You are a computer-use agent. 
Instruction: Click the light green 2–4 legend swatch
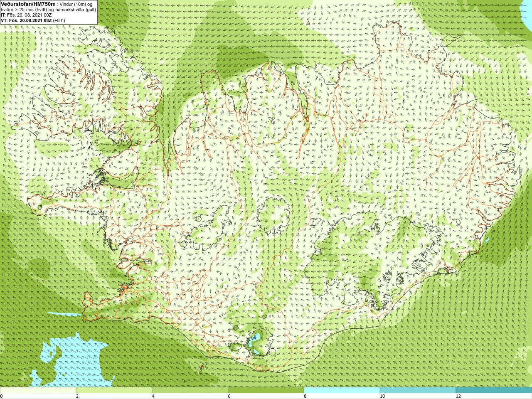[114, 390]
